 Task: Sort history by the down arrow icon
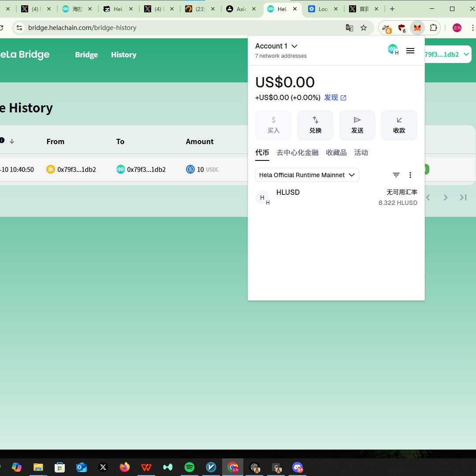click(12, 141)
